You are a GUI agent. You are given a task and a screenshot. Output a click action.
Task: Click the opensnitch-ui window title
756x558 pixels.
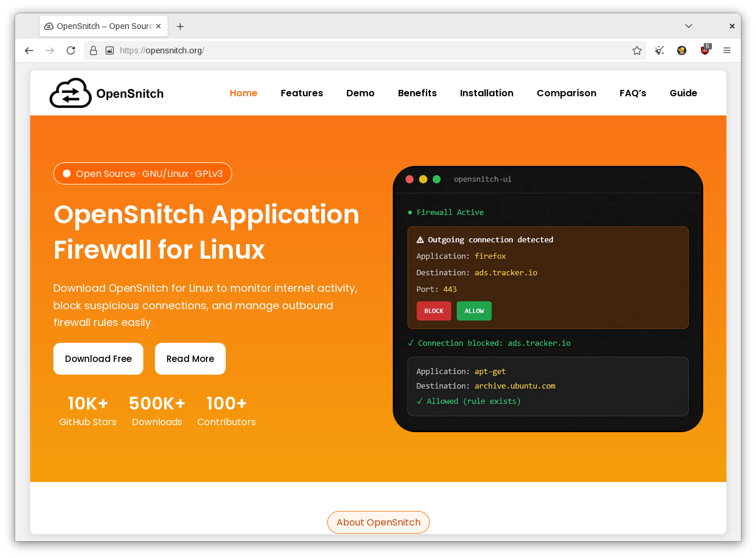483,179
